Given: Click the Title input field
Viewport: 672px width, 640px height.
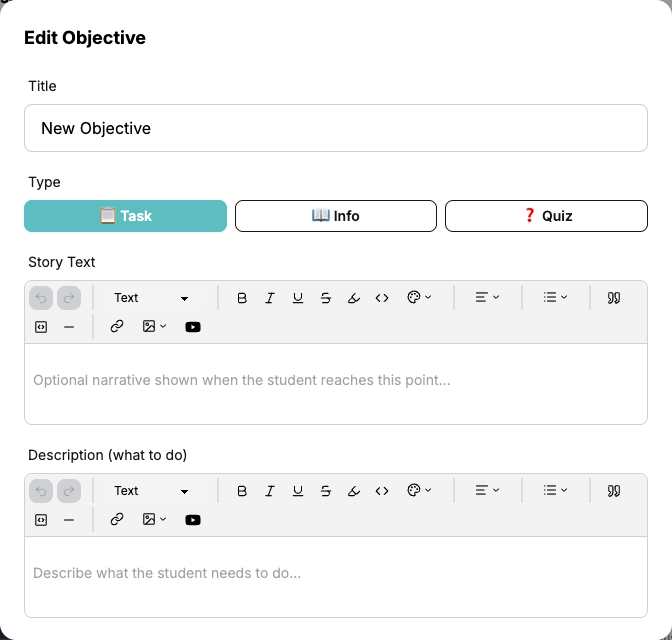Looking at the screenshot, I should pos(336,129).
